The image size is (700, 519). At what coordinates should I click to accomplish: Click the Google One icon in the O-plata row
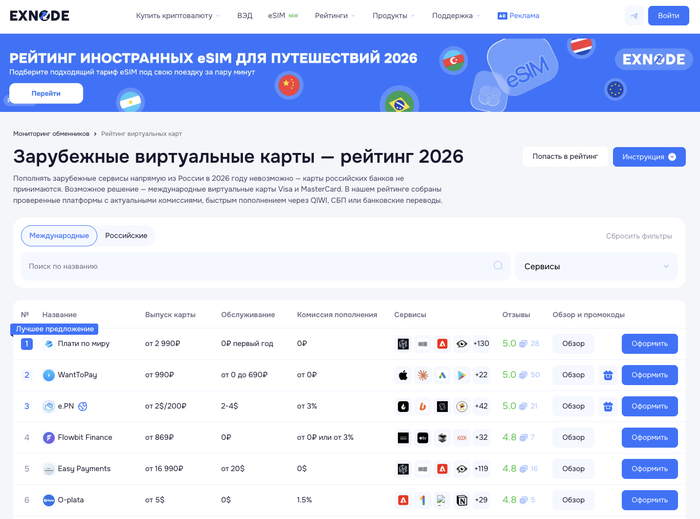tap(422, 500)
